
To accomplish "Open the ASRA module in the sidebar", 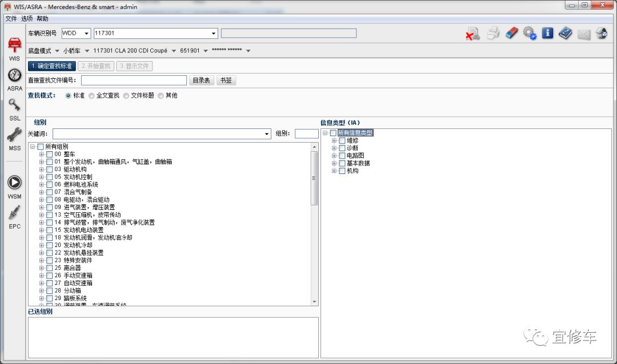I will (14, 80).
